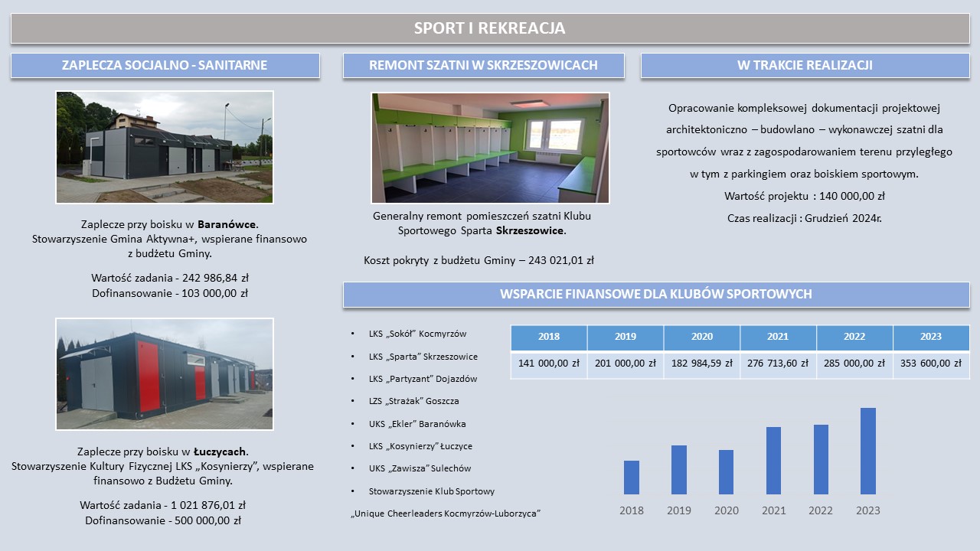Click the text Dofinansowanie - 103 000,00 zł
980x551 pixels.
[x=169, y=293]
